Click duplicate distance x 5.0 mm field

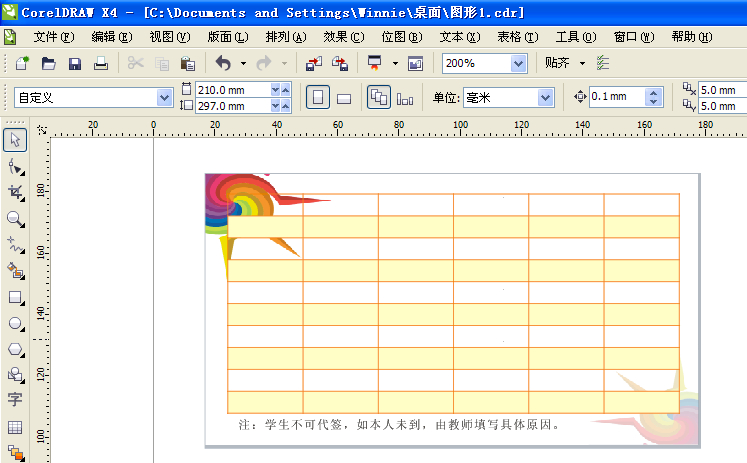point(722,90)
